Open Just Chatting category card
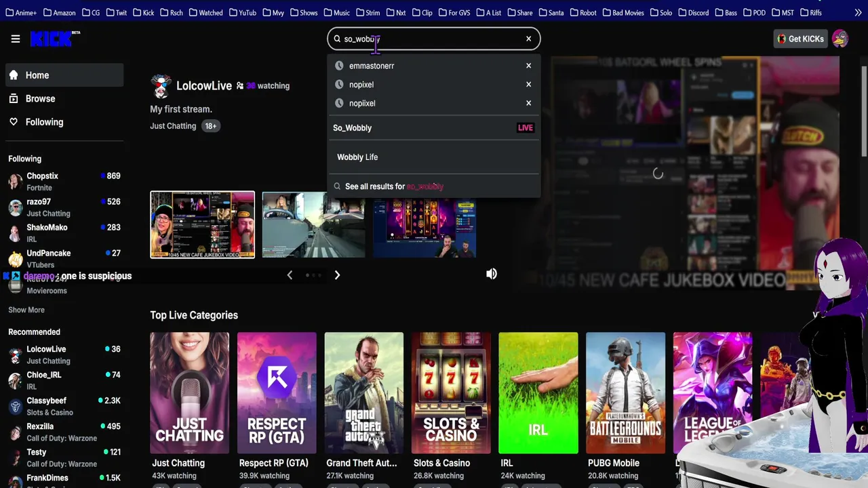Screen dimensions: 868x488 pyautogui.click(x=189, y=392)
